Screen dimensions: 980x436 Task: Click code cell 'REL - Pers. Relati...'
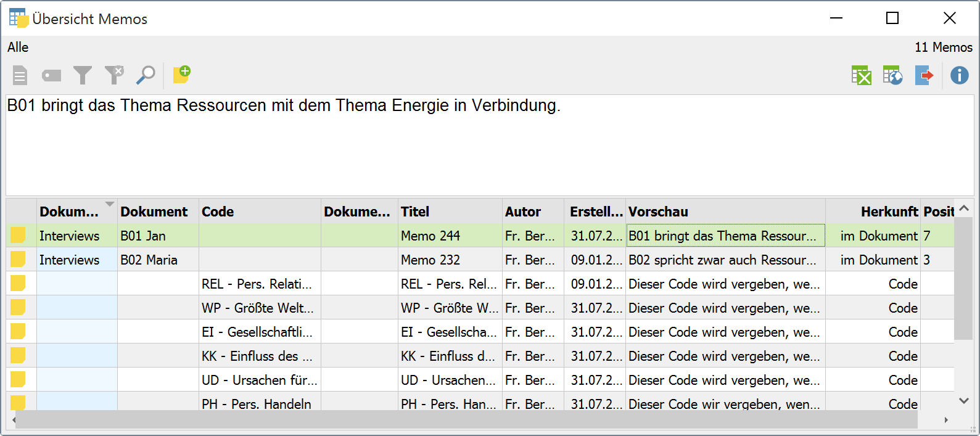pyautogui.click(x=260, y=284)
